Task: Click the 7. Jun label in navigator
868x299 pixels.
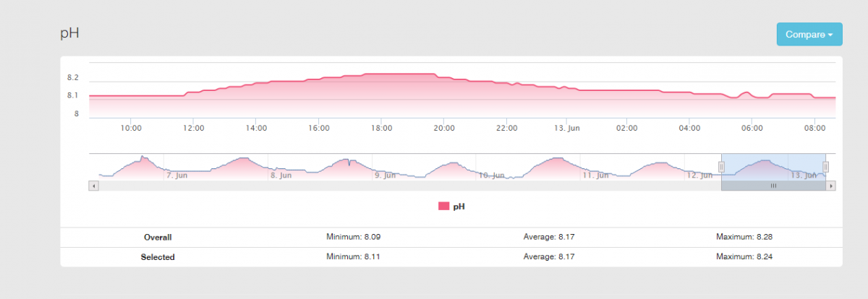Action: [178, 175]
